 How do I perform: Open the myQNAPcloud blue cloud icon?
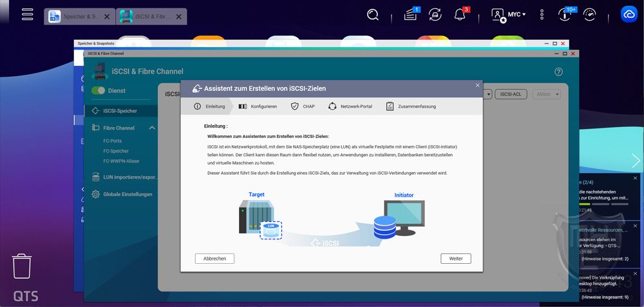pos(629,14)
